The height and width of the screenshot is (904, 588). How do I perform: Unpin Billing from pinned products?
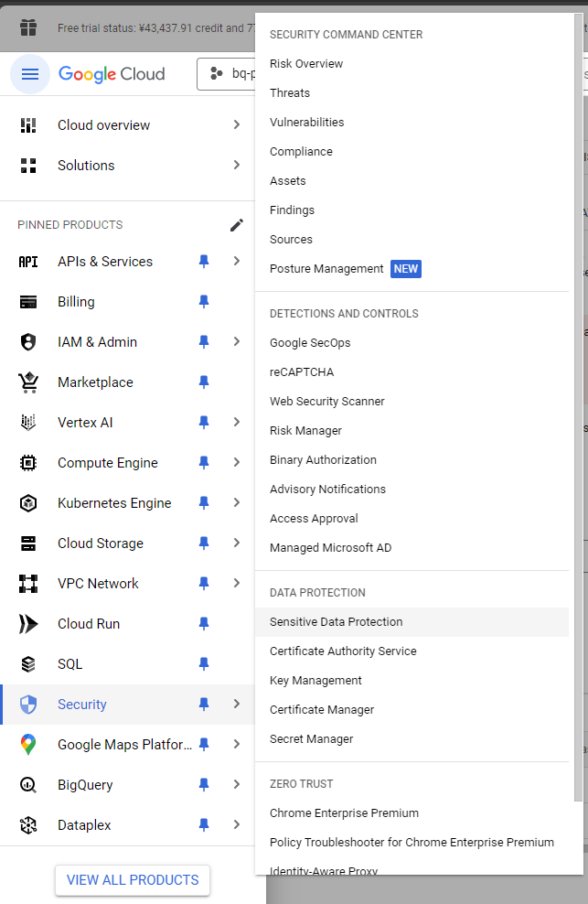(x=204, y=302)
